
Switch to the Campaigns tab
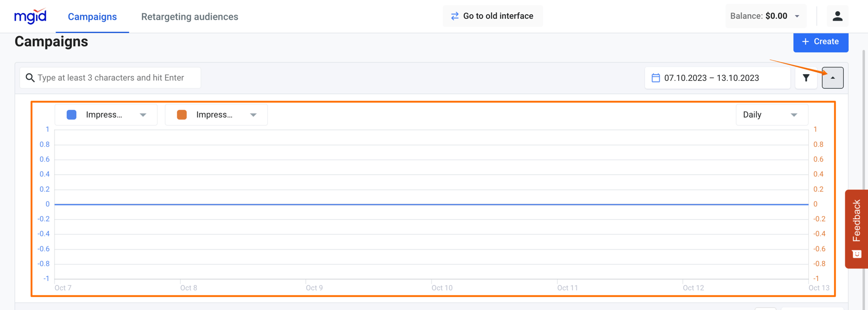click(x=92, y=17)
